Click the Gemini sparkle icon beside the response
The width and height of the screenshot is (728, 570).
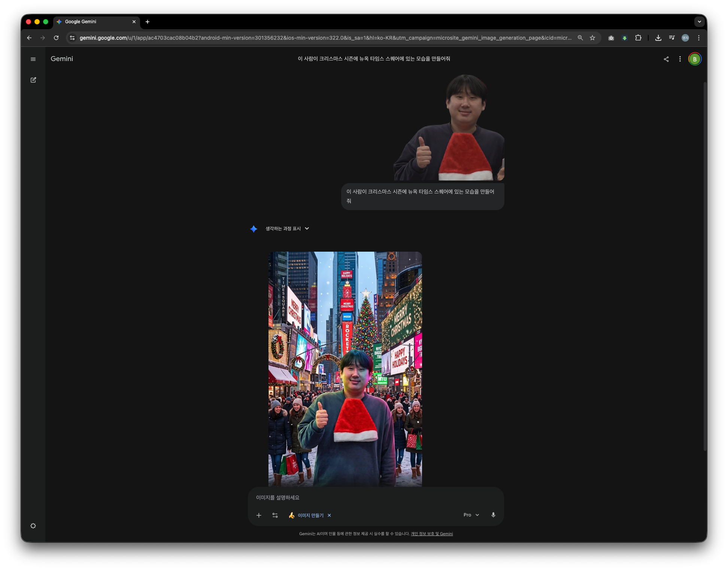254,229
